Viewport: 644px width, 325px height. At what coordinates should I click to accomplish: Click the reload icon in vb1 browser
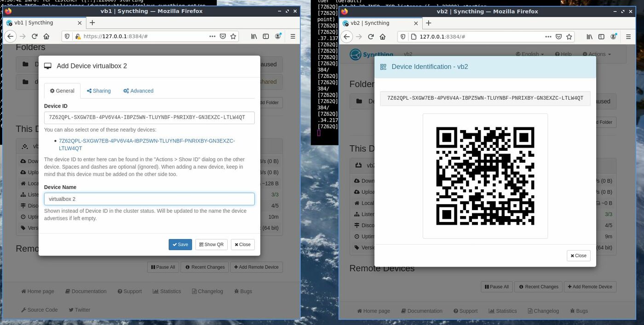(x=34, y=36)
